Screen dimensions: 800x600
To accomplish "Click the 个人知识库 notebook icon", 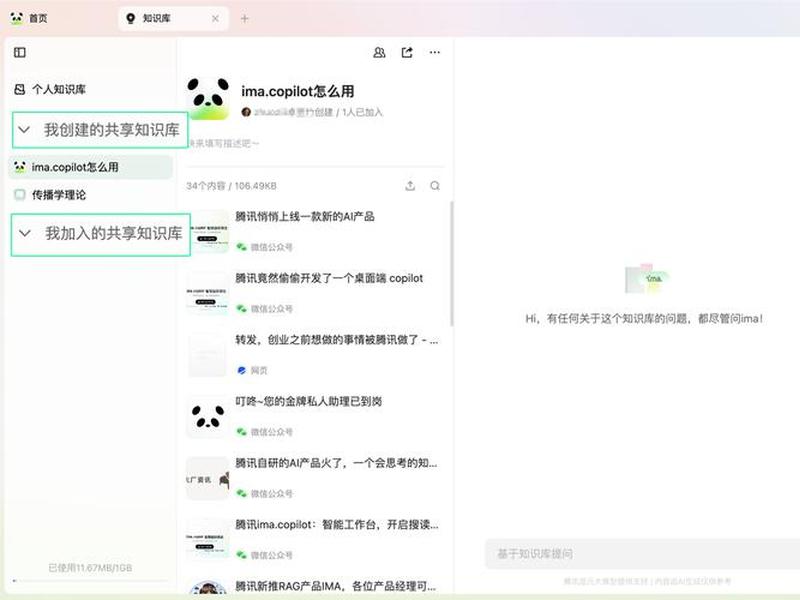I will point(19,89).
